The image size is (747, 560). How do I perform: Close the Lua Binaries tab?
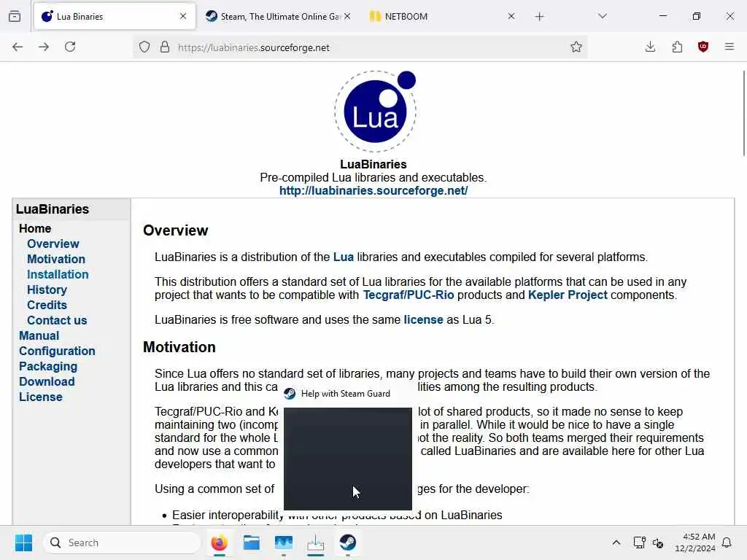coord(183,16)
